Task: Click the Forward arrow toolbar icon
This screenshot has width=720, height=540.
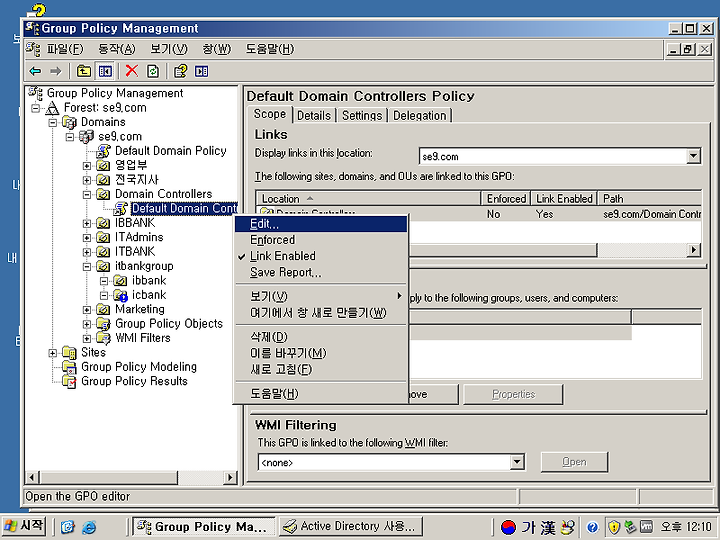Action: point(56,71)
